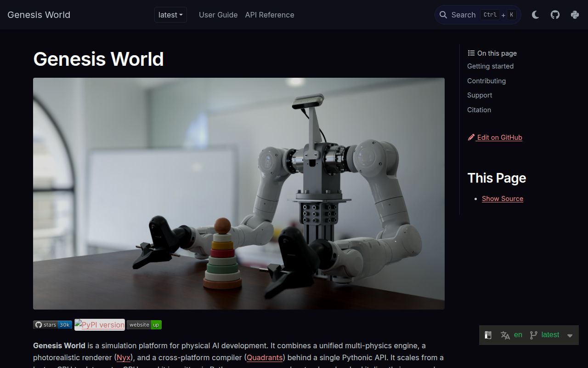Click the This Page heading
588x368 pixels.
pos(497,178)
